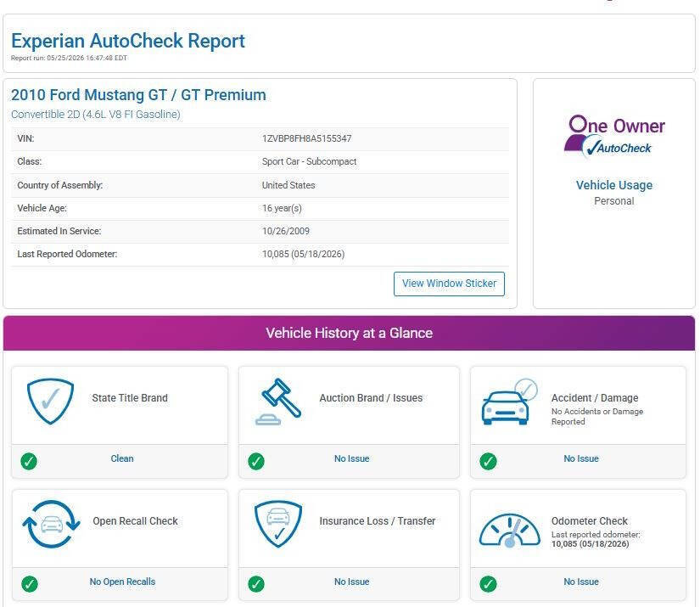Open the Clean title status link
This screenshot has width=700, height=607.
point(122,458)
